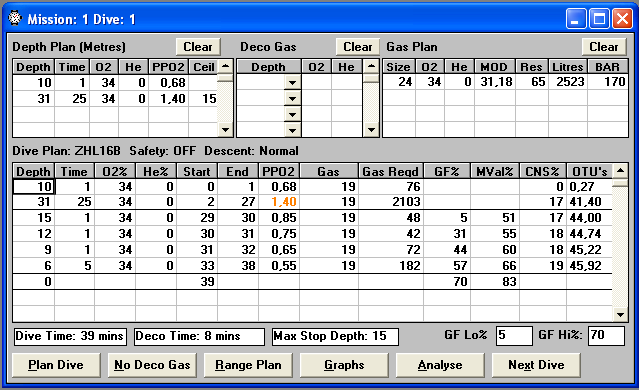Open third Deco Gas depth dropdown
The width and height of the screenshot is (639, 390).
pyautogui.click(x=292, y=115)
